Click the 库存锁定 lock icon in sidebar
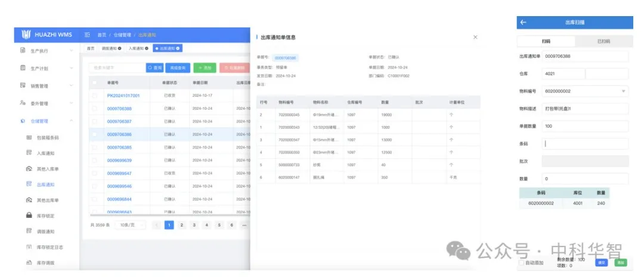This screenshot has width=644, height=277. (x=29, y=215)
